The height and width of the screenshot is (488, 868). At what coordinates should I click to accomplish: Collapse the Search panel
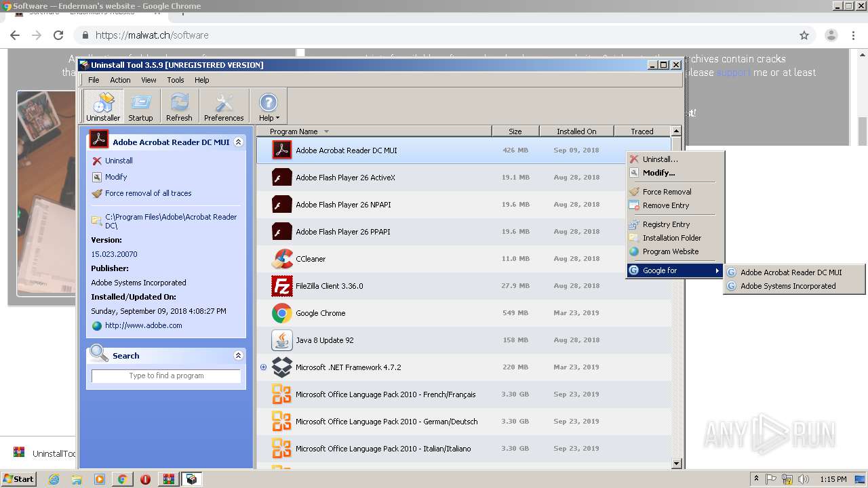pos(238,356)
